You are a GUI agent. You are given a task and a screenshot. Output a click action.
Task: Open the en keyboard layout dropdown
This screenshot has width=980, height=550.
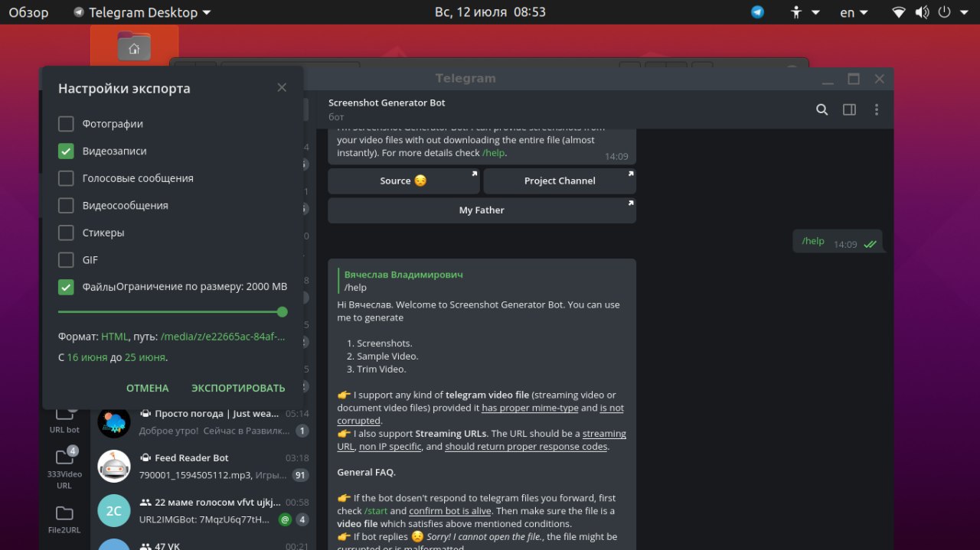tap(854, 12)
